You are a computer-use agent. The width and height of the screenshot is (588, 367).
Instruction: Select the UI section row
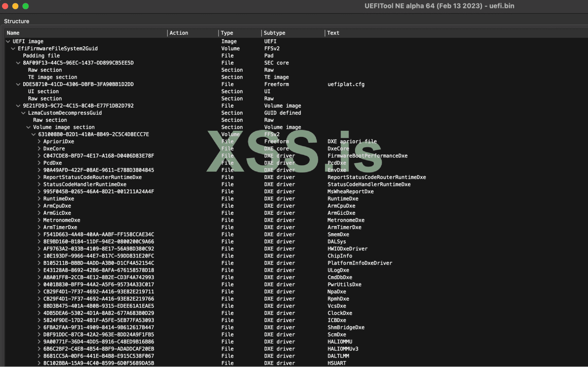coord(43,91)
